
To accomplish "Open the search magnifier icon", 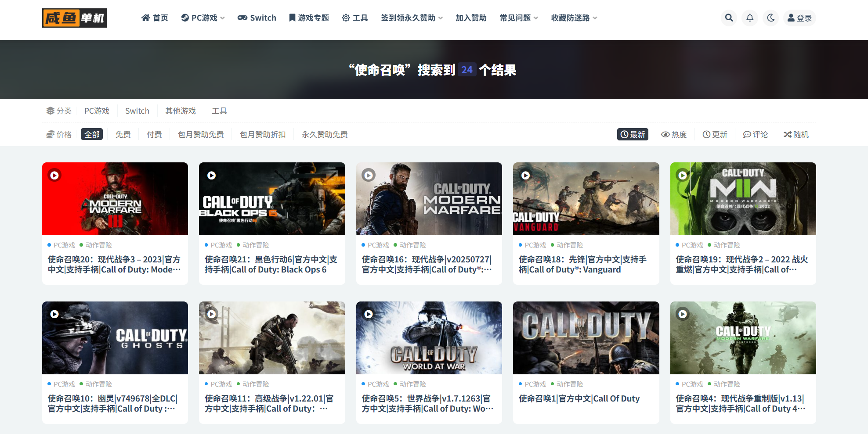I will click(x=729, y=18).
